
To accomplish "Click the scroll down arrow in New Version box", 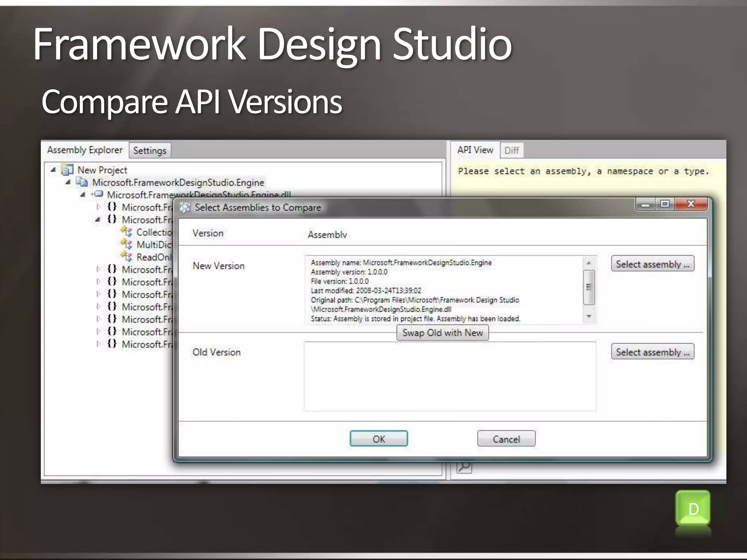I will pos(589,316).
